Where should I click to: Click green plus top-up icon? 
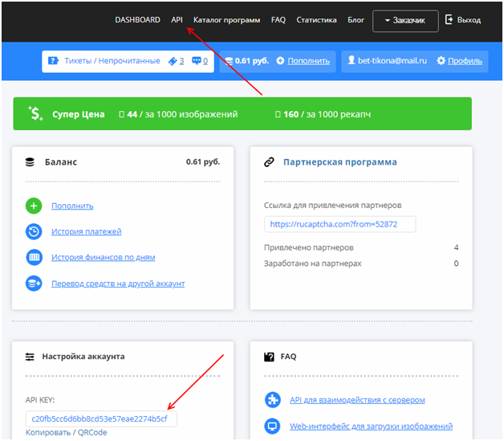coord(34,206)
